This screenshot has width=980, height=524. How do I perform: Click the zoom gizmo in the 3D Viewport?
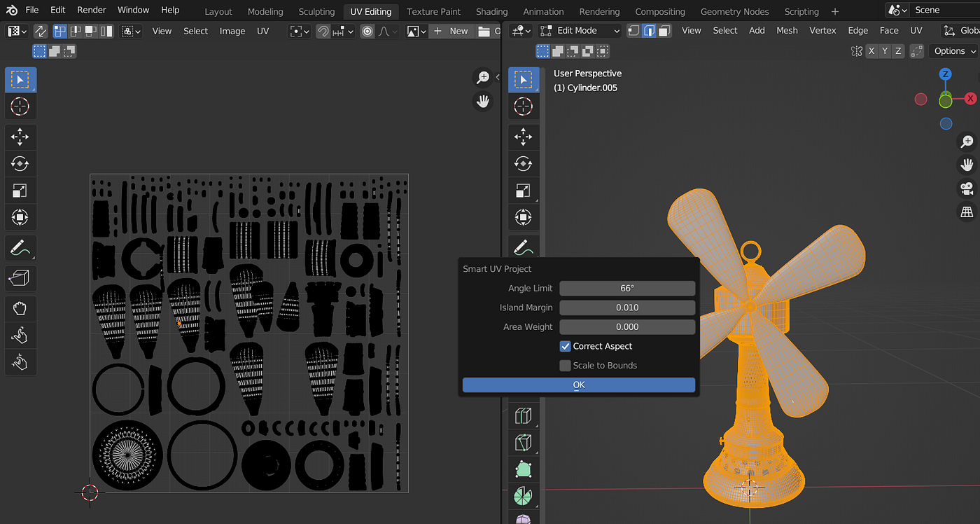[x=967, y=142]
